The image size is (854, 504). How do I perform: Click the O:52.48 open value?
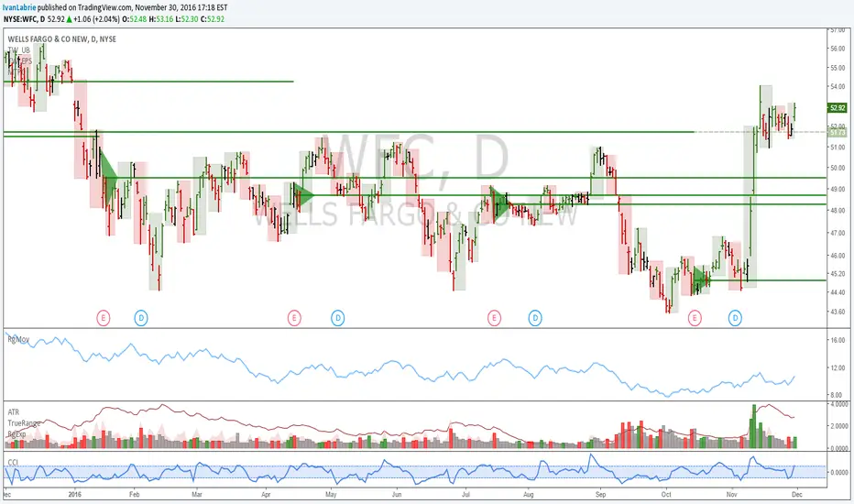[x=134, y=19]
